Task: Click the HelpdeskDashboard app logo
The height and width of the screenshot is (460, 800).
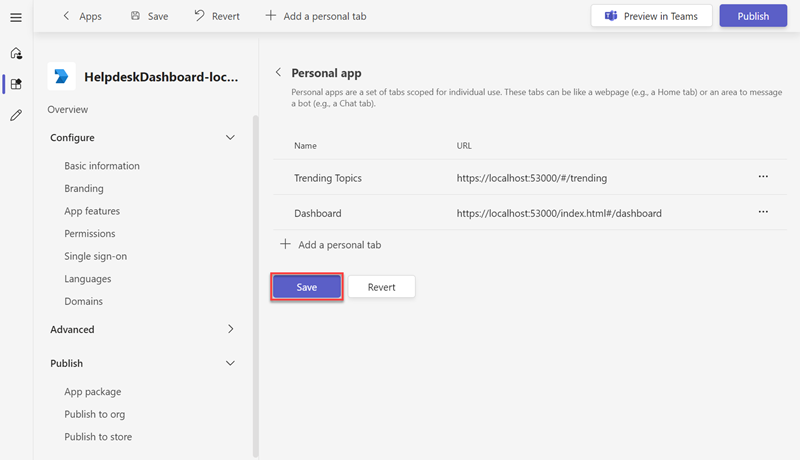Action: point(62,76)
